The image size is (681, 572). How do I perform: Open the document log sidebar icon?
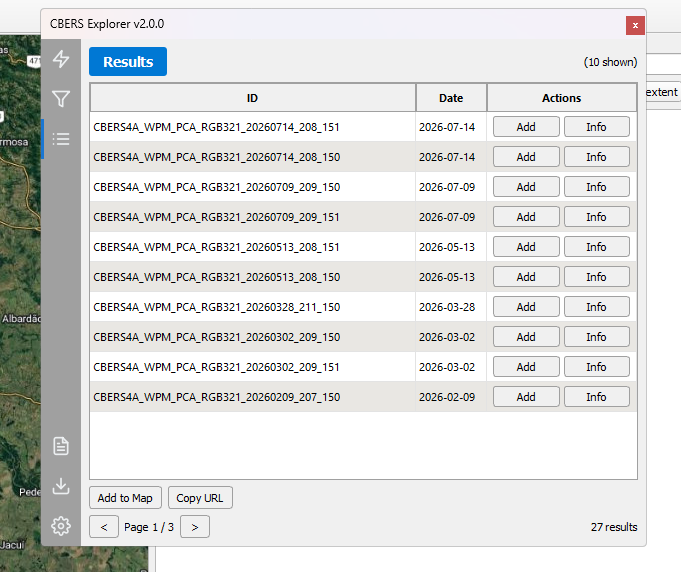[x=61, y=446]
